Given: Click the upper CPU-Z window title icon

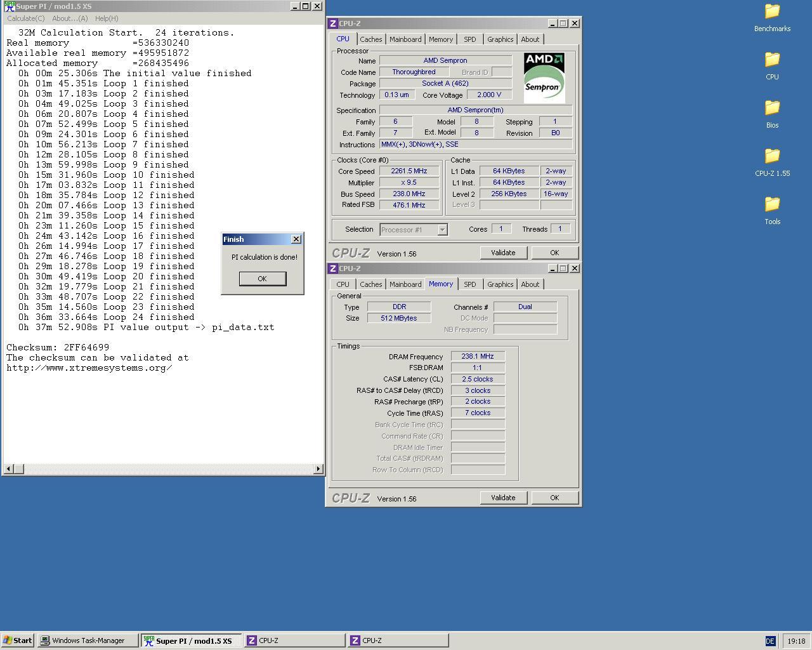Looking at the screenshot, I should (332, 23).
